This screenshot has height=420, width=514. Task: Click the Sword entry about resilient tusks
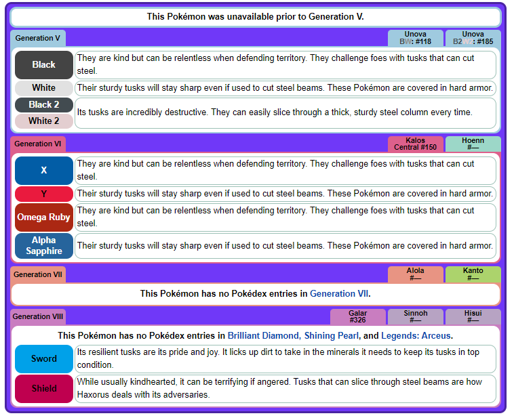(x=285, y=359)
